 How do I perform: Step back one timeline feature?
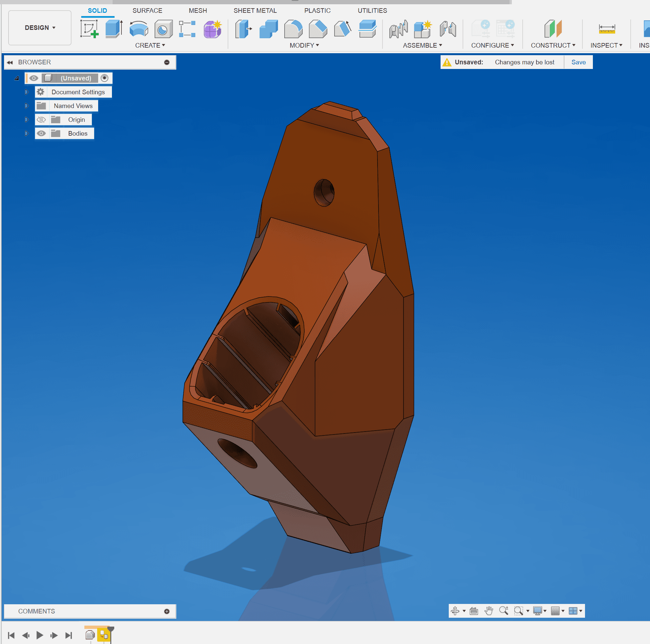click(x=26, y=635)
